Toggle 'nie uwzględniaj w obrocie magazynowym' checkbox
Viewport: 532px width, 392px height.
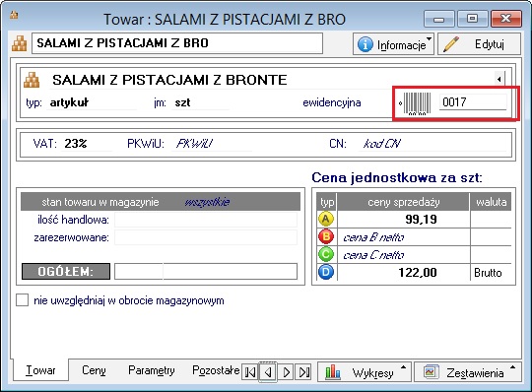pos(23,300)
